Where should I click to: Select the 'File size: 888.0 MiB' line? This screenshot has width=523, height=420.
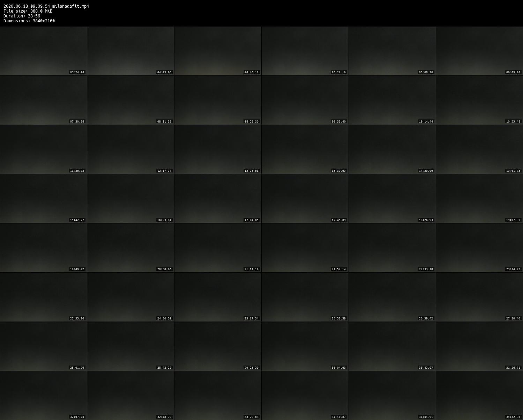pyautogui.click(x=28, y=11)
